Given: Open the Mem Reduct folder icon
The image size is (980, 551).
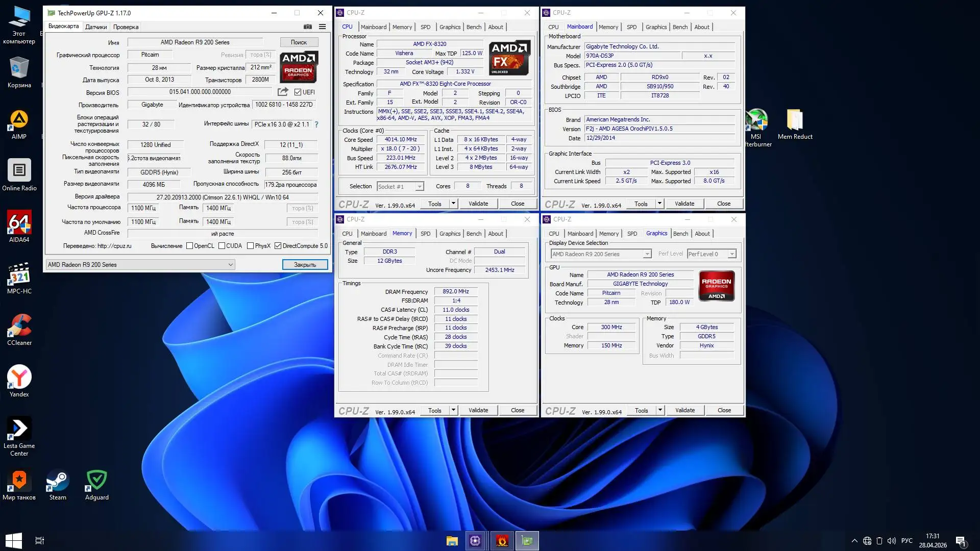Looking at the screenshot, I should pyautogui.click(x=795, y=124).
